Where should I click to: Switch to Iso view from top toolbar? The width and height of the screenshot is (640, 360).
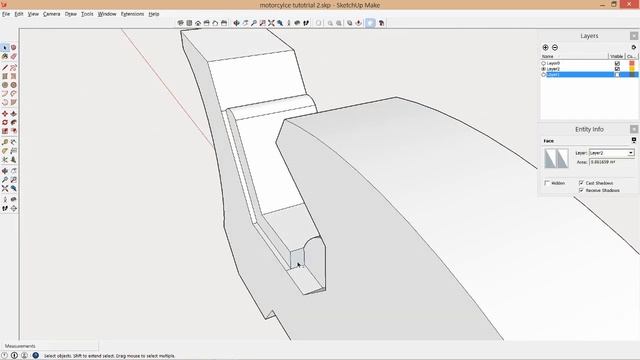coord(180,23)
